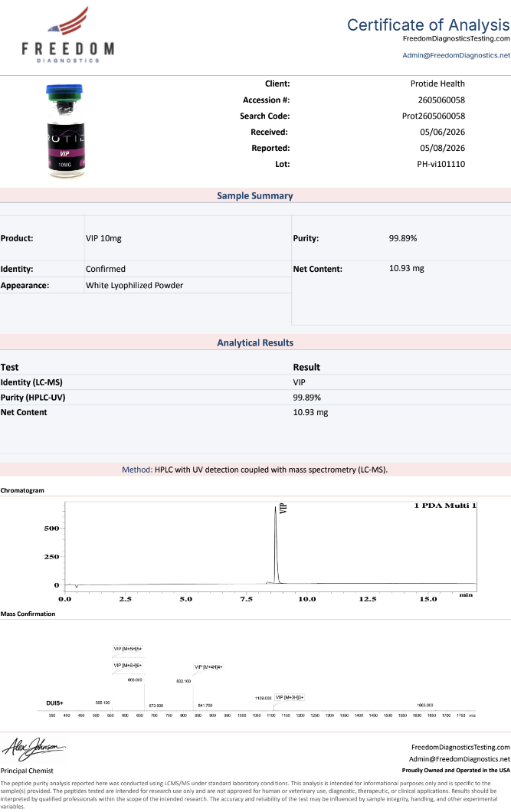
Task: Click the 'Method:' description line
Action: 254,470
